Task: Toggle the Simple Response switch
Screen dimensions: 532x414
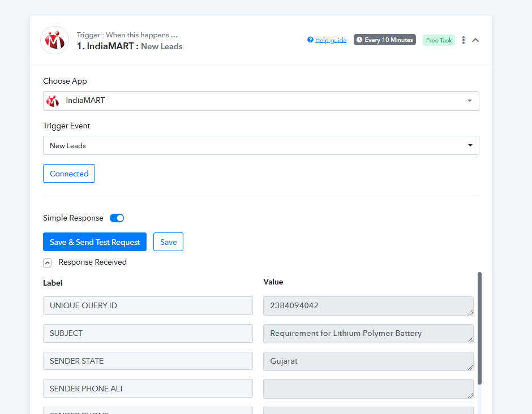Action: click(x=117, y=218)
